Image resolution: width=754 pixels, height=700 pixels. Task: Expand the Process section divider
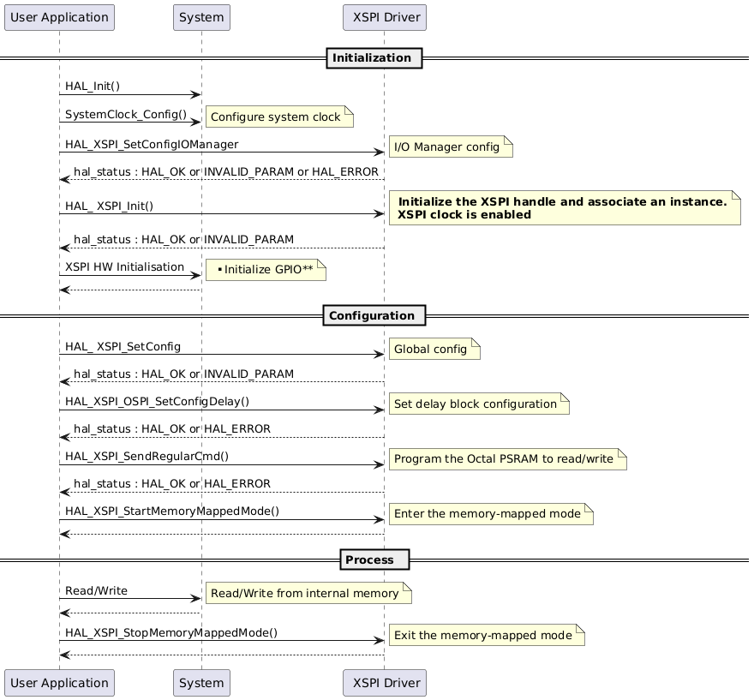pyautogui.click(x=374, y=559)
